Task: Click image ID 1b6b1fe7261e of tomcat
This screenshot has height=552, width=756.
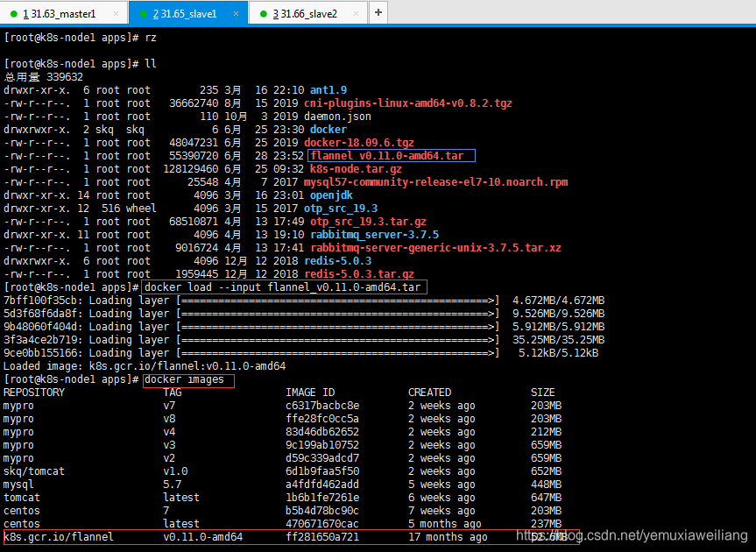Action: (322, 498)
